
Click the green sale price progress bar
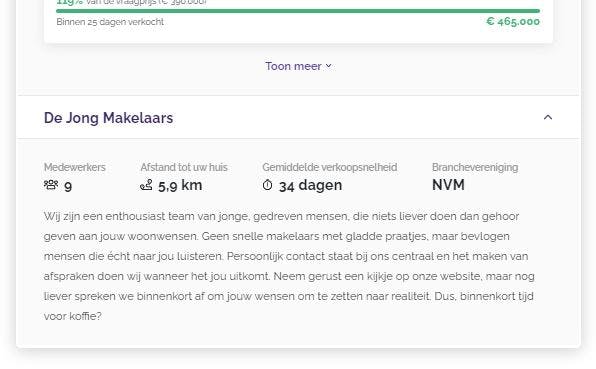coord(298,11)
